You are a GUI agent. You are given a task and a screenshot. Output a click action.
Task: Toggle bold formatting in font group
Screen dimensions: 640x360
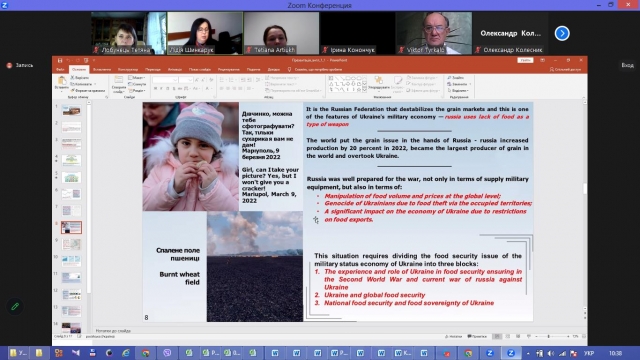coord(155,89)
